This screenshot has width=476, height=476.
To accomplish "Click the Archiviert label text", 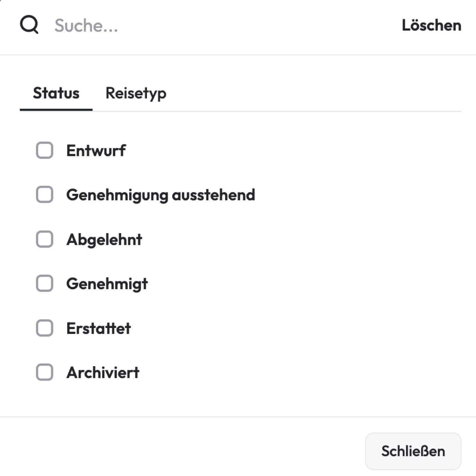I will pyautogui.click(x=103, y=373).
